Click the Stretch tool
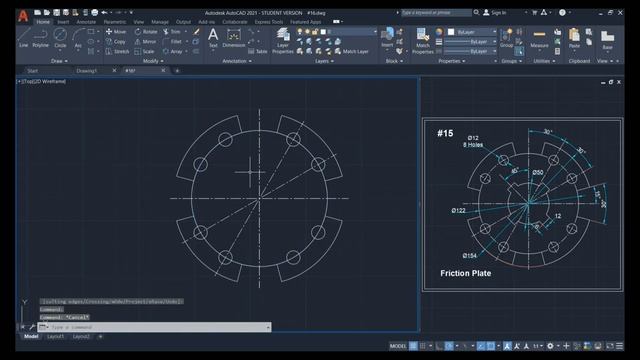 [117, 51]
